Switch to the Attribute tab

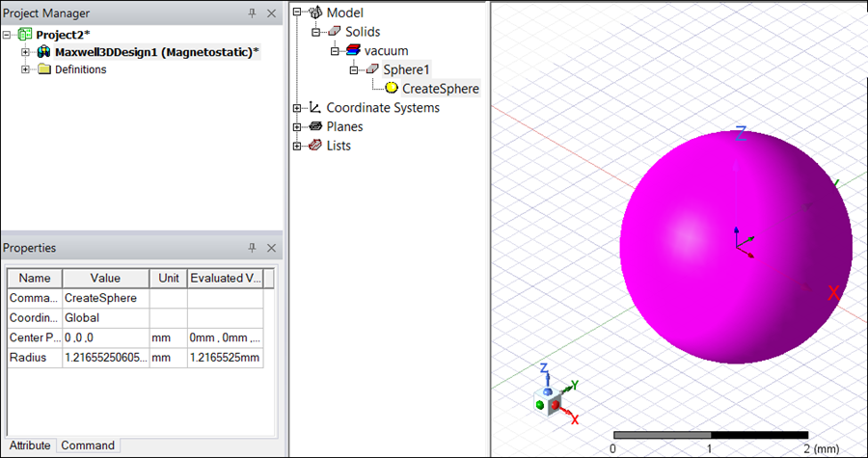[x=30, y=445]
